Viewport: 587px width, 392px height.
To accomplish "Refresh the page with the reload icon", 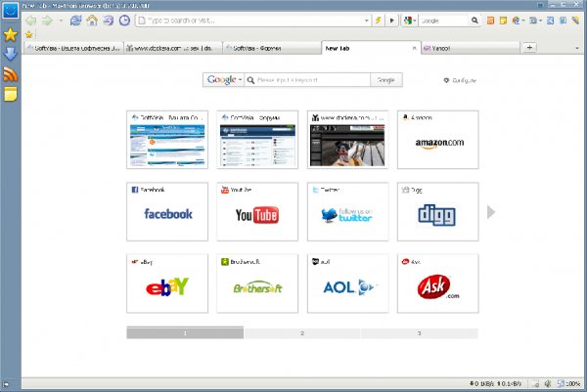I will [x=75, y=21].
